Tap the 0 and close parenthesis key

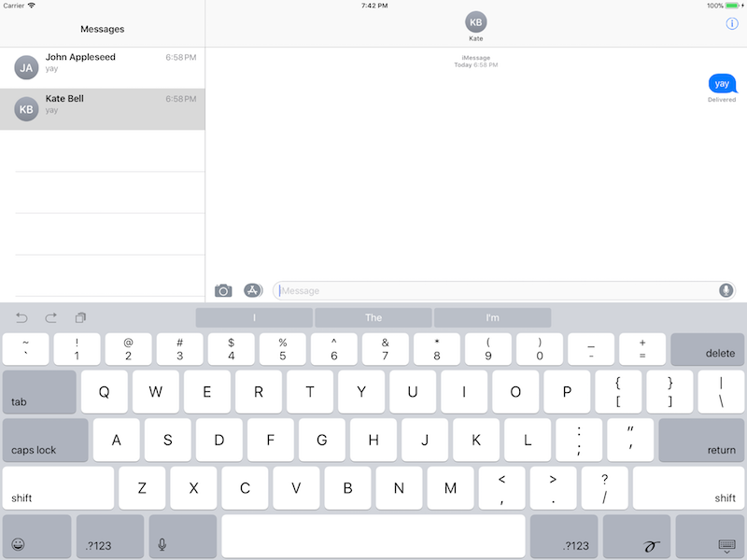[x=540, y=349]
